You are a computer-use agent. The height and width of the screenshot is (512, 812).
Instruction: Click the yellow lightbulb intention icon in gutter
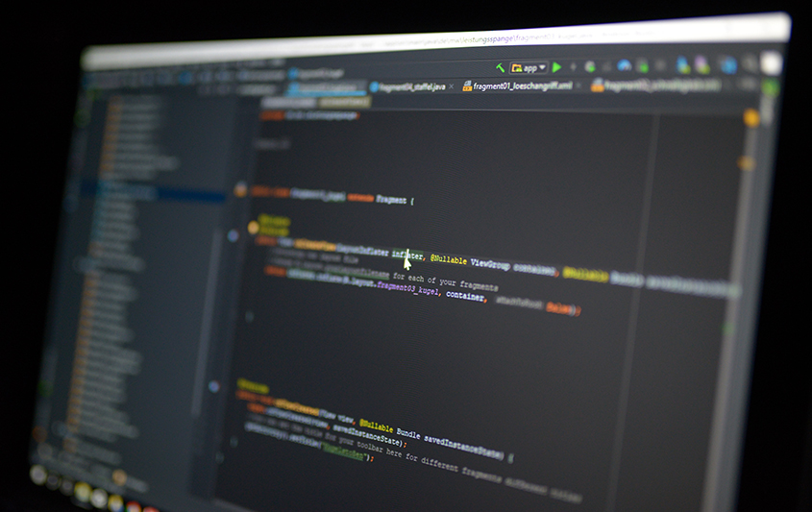254,228
